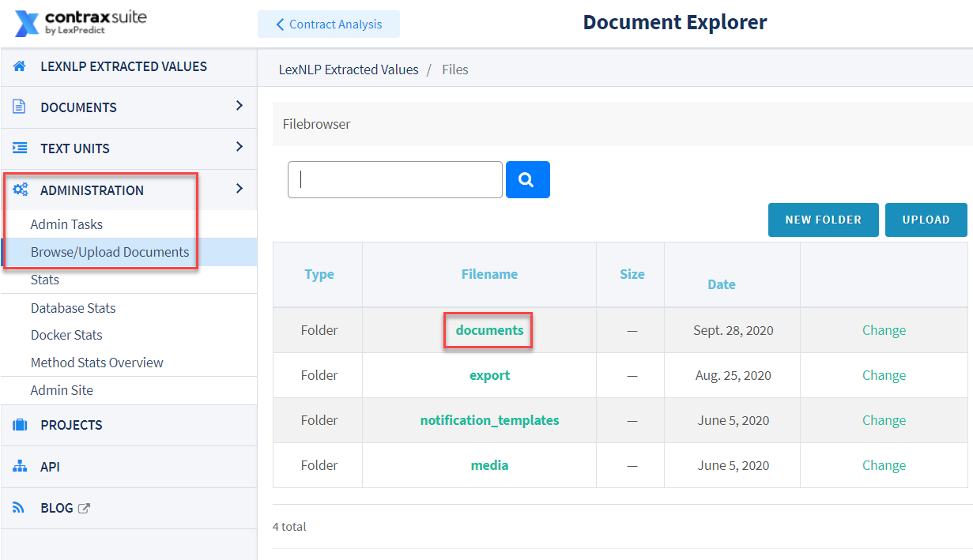Click LexNLP Extracted Values breadcrumb

349,70
